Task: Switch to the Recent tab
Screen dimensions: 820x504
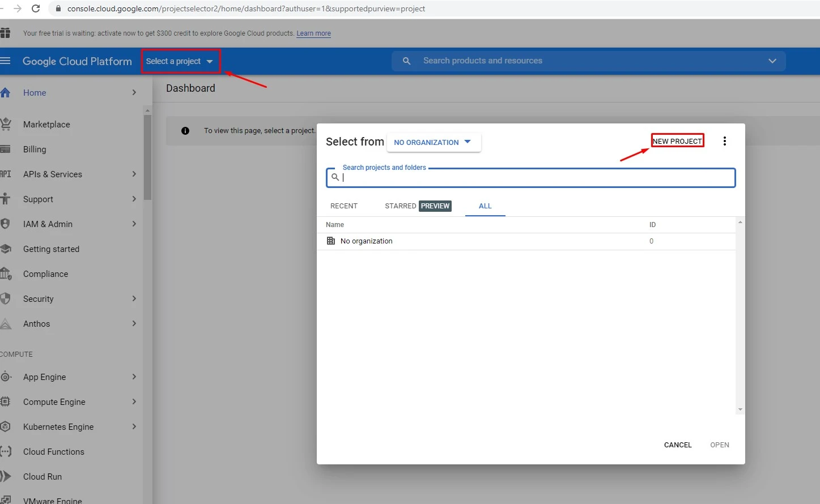Action: point(344,206)
